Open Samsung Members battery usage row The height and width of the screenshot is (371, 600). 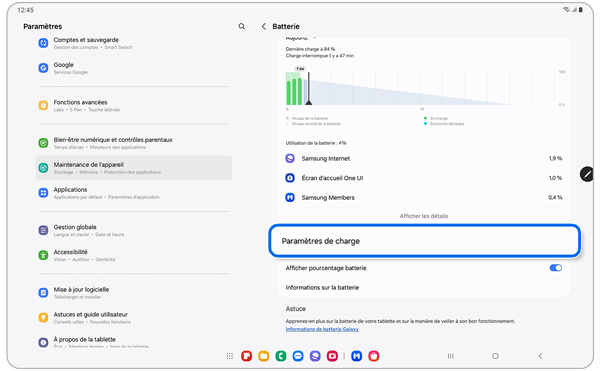424,197
